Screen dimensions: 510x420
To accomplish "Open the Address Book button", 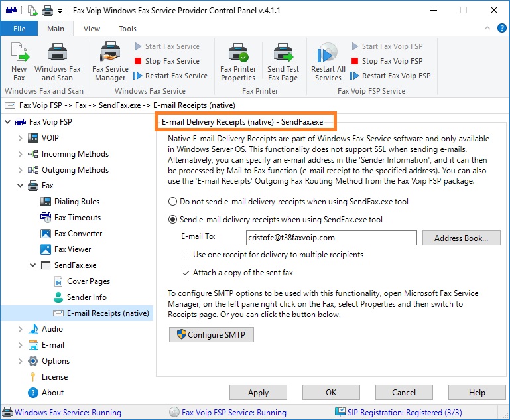I will [x=461, y=238].
